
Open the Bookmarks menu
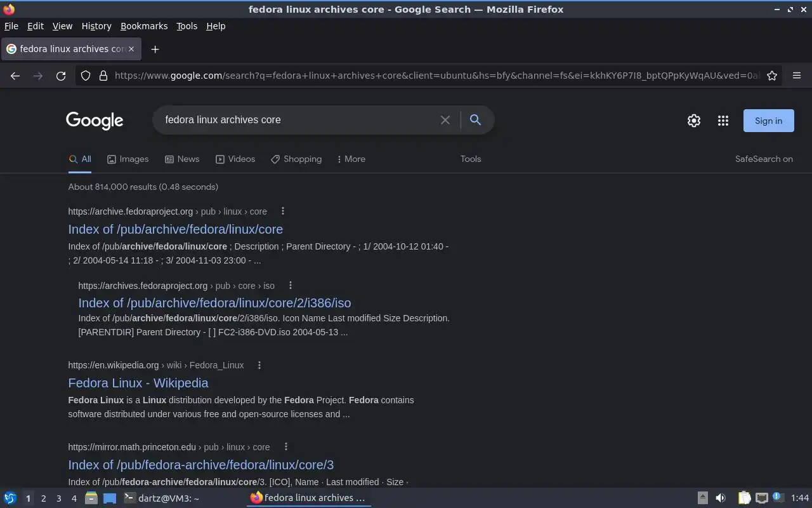pyautogui.click(x=144, y=26)
